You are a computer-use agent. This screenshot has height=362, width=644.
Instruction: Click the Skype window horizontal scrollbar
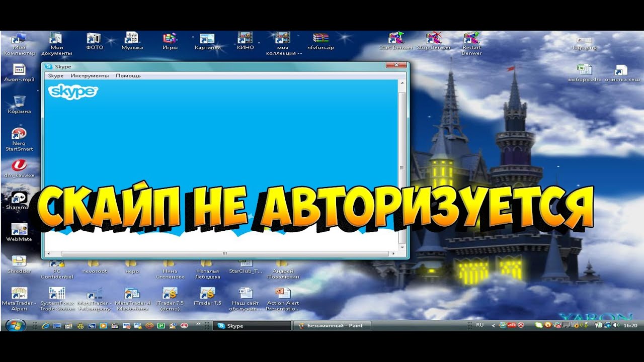click(x=224, y=253)
